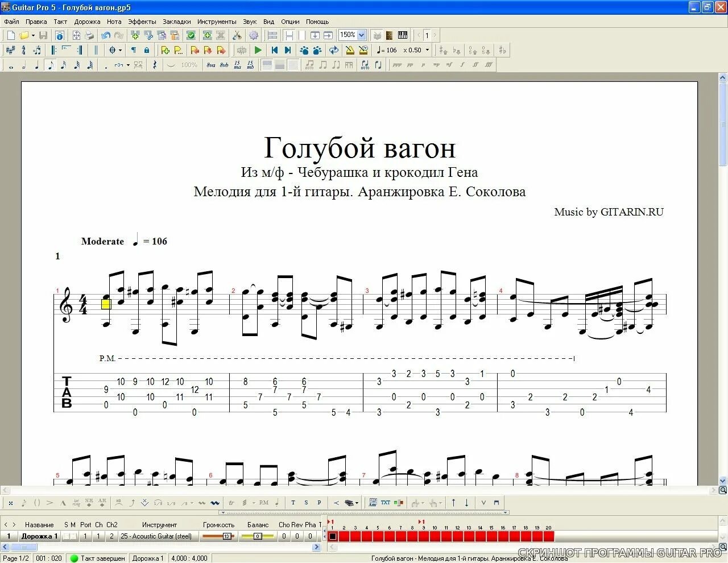
Task: Open the Эффекты menu
Action: click(142, 22)
